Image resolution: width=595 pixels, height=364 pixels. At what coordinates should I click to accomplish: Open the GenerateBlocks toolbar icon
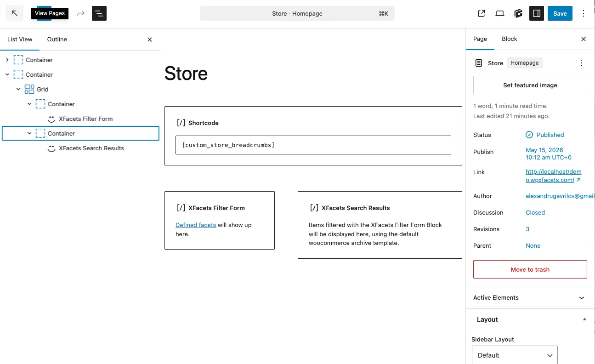pos(518,13)
